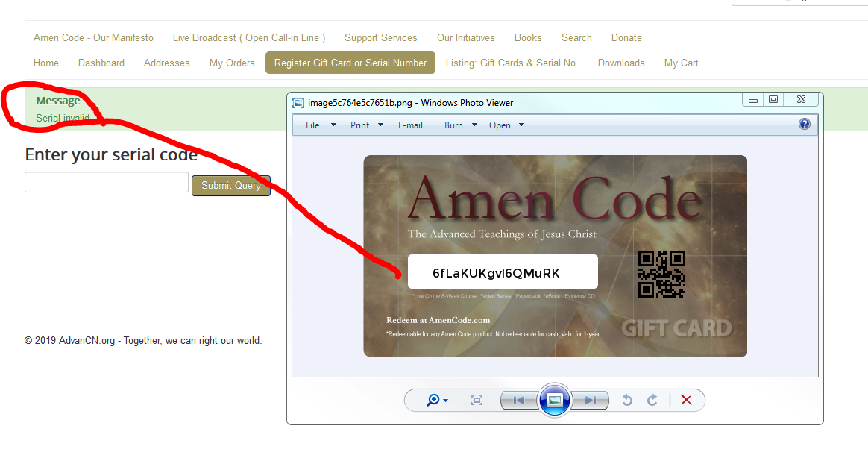Screen dimensions: 868x470
Task: Click the Submit Query button
Action: [231, 186]
